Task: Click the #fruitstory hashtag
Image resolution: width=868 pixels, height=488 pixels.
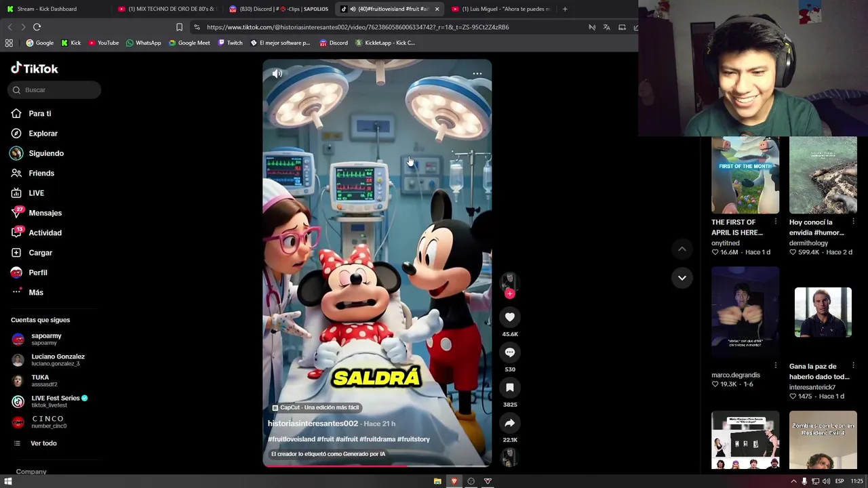Action: (414, 439)
